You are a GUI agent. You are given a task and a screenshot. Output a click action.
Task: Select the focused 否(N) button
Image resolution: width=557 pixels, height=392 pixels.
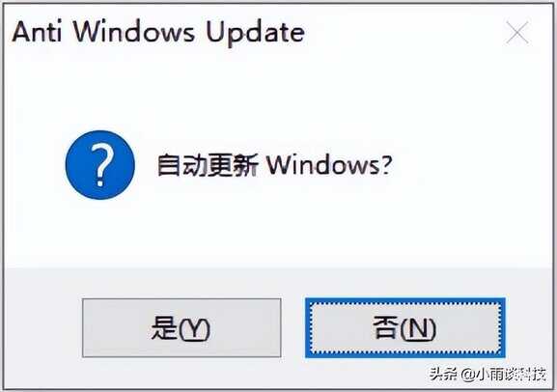pos(405,327)
